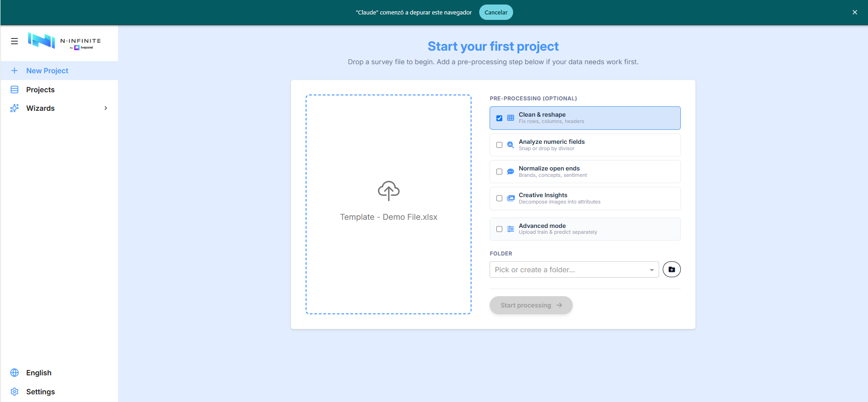
Task: Click the Normalize open ends chat icon
Action: click(510, 171)
